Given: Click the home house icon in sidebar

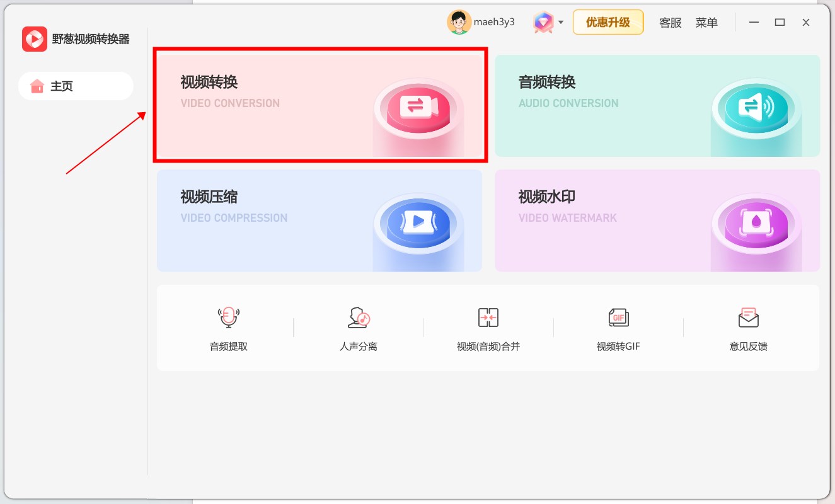Looking at the screenshot, I should point(37,86).
